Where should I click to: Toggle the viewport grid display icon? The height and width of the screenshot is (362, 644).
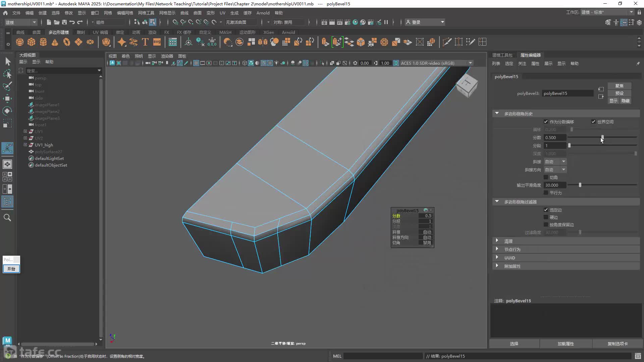[196, 63]
